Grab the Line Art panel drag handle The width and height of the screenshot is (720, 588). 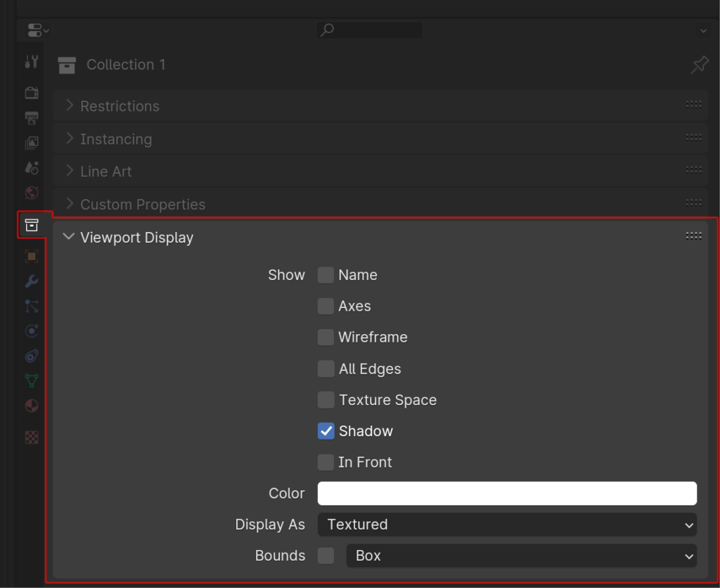click(693, 170)
